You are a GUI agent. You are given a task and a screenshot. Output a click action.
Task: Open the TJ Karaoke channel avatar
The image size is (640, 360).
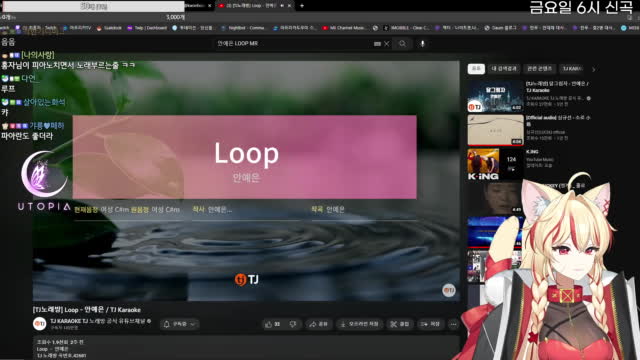click(x=40, y=324)
